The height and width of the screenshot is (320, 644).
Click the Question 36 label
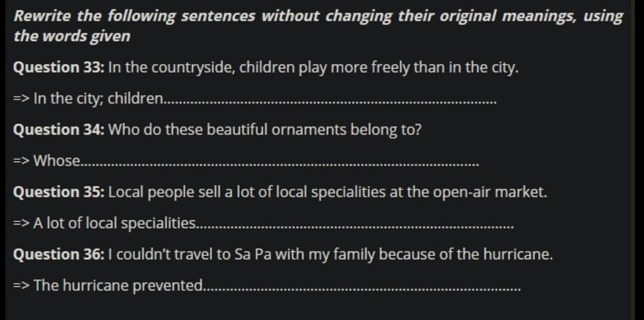click(59, 255)
